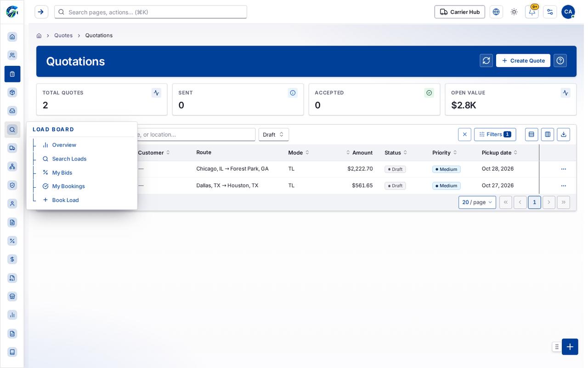Select Search Loads in Load Board menu
This screenshot has height=368, width=588.
pyautogui.click(x=69, y=159)
